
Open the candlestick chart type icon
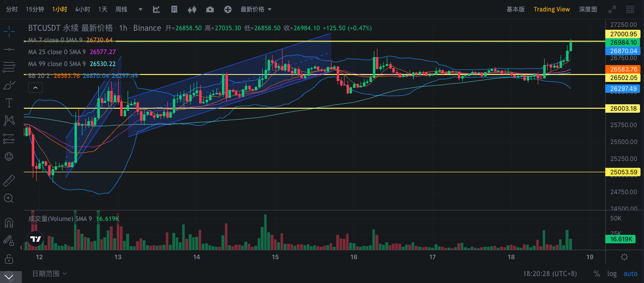click(x=192, y=9)
